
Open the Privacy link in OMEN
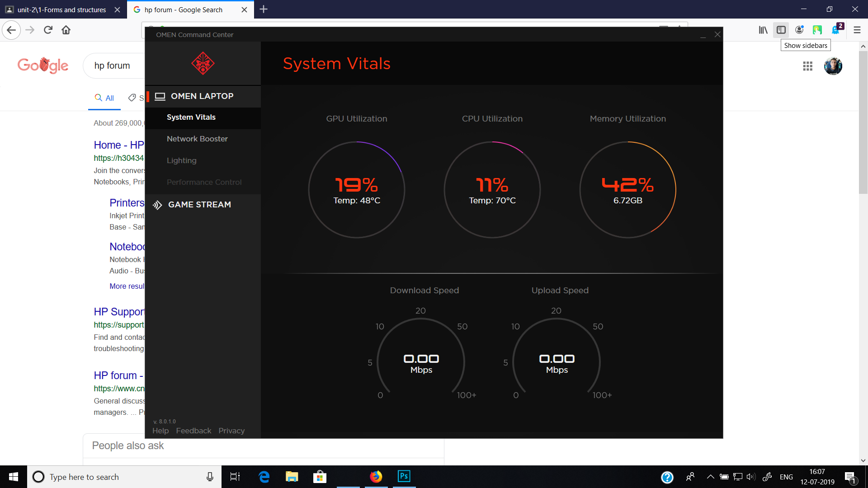point(231,431)
